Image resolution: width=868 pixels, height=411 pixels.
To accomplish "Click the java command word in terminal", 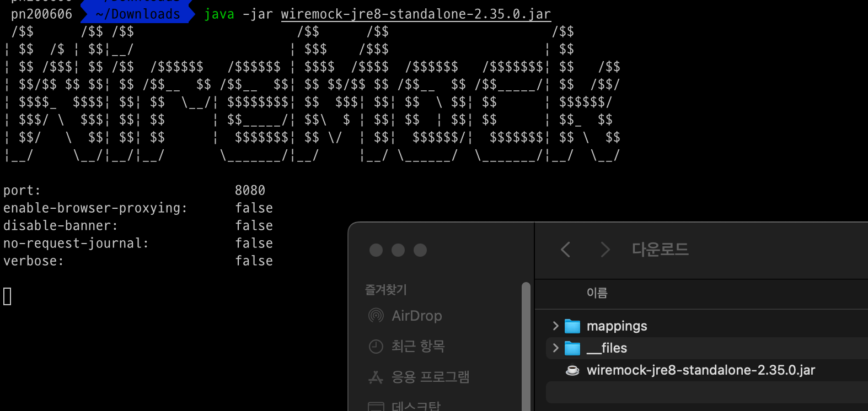I will 219,14.
